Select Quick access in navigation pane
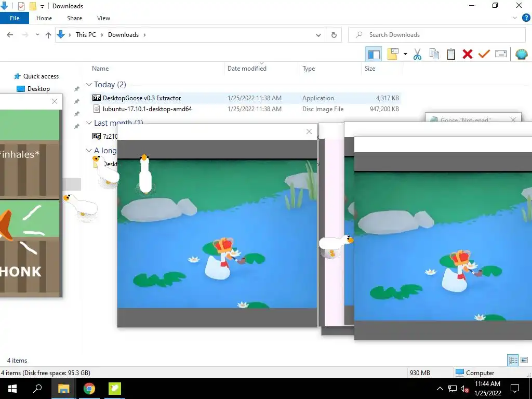Screen dimensions: 532x399 41,76
